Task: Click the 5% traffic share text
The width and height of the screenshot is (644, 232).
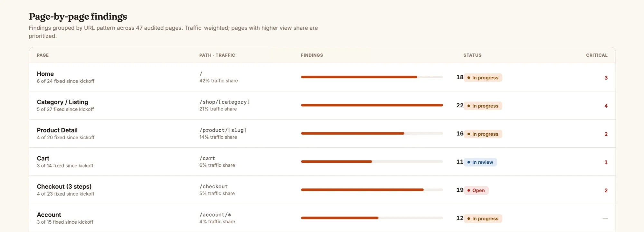Action: 217,194
